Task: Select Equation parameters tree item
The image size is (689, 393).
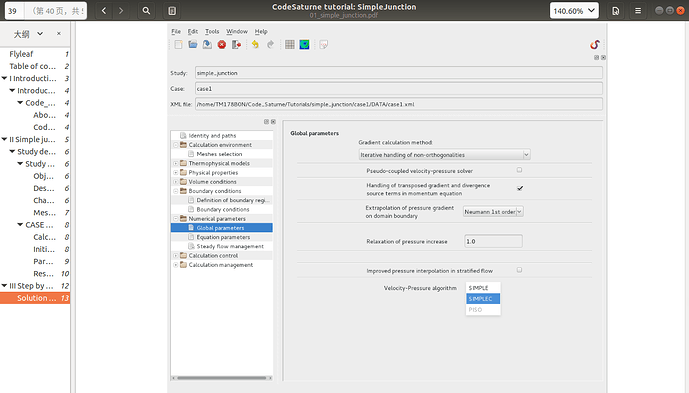Action: pyautogui.click(x=223, y=237)
